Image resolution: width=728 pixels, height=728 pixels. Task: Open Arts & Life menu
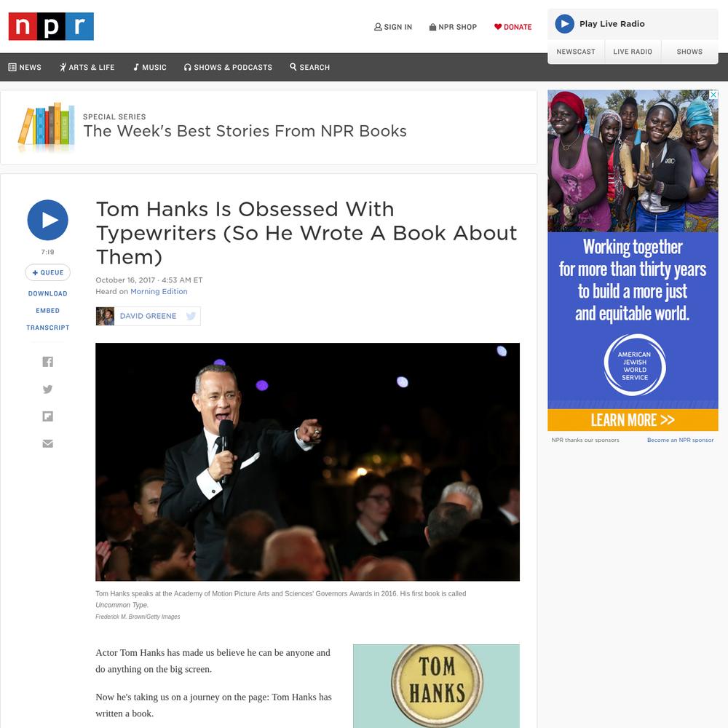pos(87,67)
